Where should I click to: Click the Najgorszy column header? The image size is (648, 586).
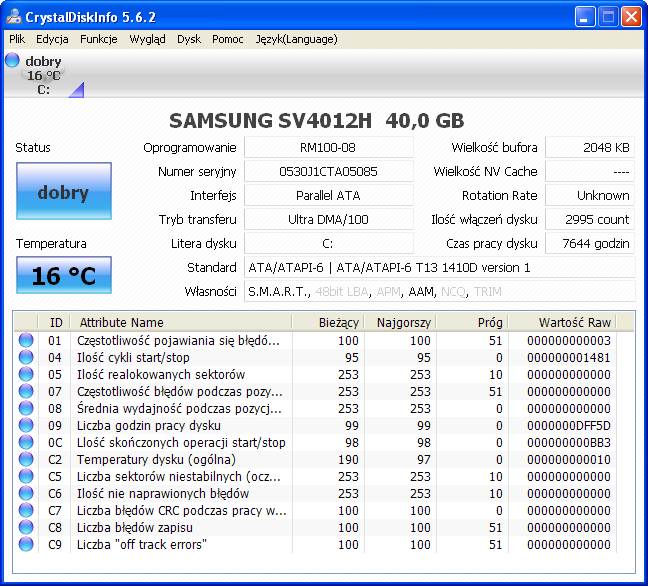(x=400, y=322)
